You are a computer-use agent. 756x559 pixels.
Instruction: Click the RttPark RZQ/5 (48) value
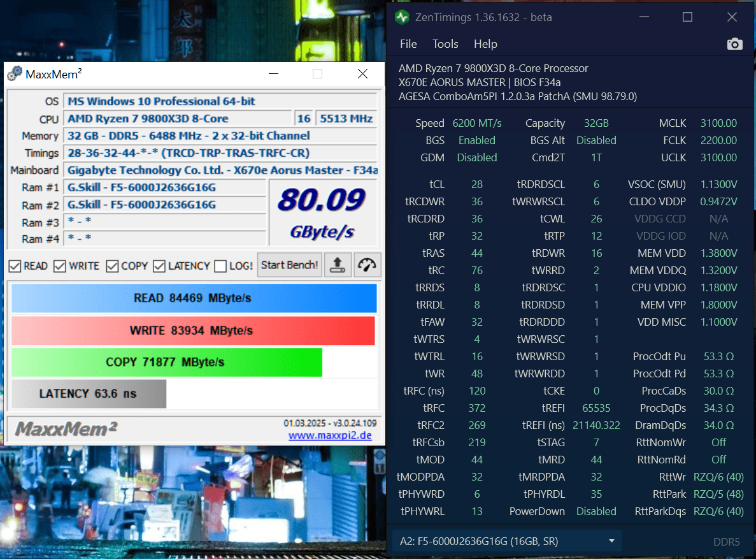point(718,495)
